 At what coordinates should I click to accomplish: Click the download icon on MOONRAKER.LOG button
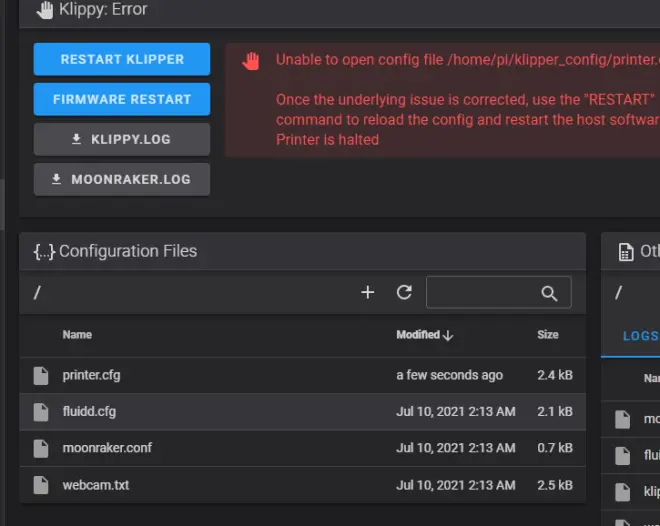56,179
